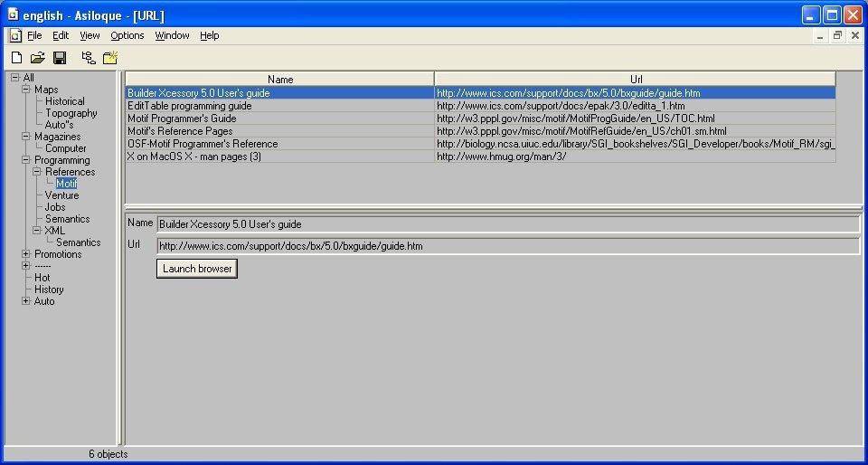The height and width of the screenshot is (465, 868).
Task: Sort by the Name column header
Action: [x=280, y=80]
